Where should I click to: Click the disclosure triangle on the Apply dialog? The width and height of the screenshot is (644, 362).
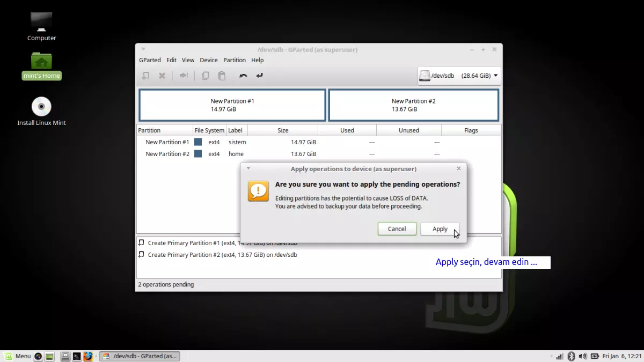pyautogui.click(x=248, y=168)
